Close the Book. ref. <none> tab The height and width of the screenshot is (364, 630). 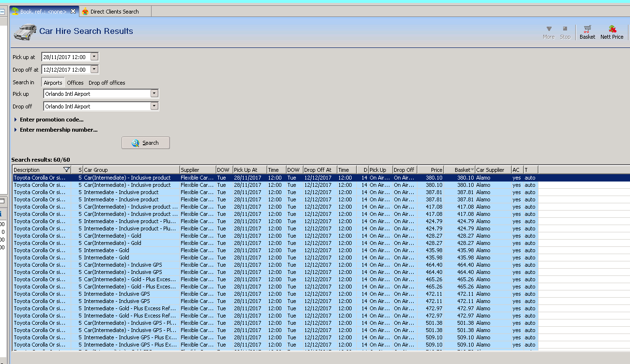[73, 12]
